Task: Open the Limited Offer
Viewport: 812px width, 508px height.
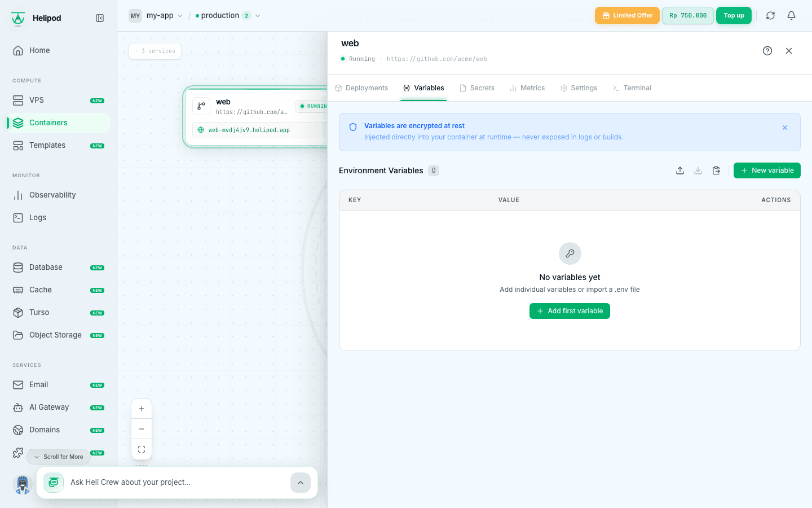Action: (627, 16)
